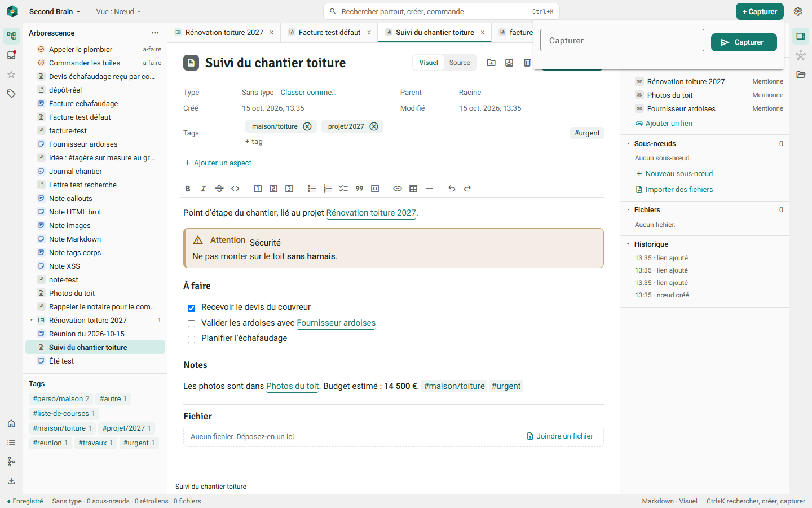Check 'Planifier l'échafaudage' task
Image resolution: width=812 pixels, height=508 pixels.
pyautogui.click(x=191, y=339)
